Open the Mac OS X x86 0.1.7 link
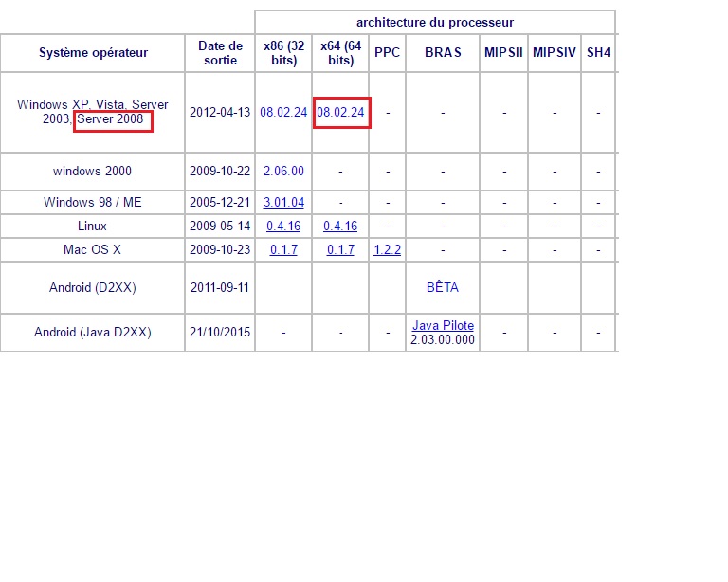 click(283, 249)
